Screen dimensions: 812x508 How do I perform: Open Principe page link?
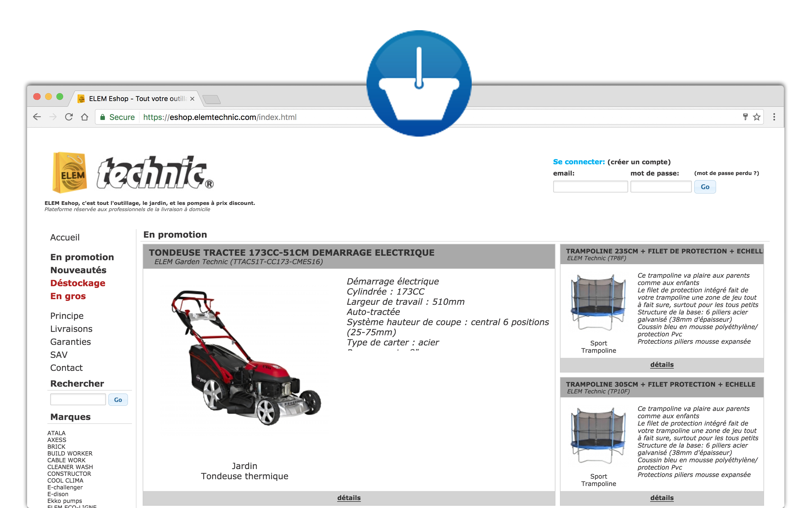67,316
